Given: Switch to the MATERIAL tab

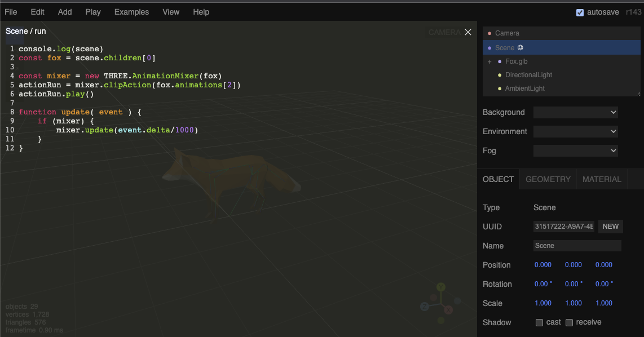Looking at the screenshot, I should (x=602, y=179).
